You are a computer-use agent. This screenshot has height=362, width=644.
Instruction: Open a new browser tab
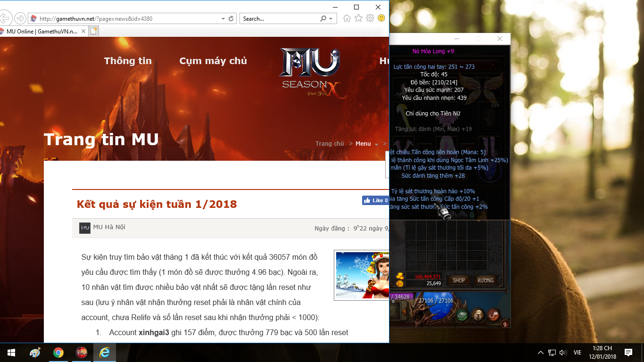(93, 31)
